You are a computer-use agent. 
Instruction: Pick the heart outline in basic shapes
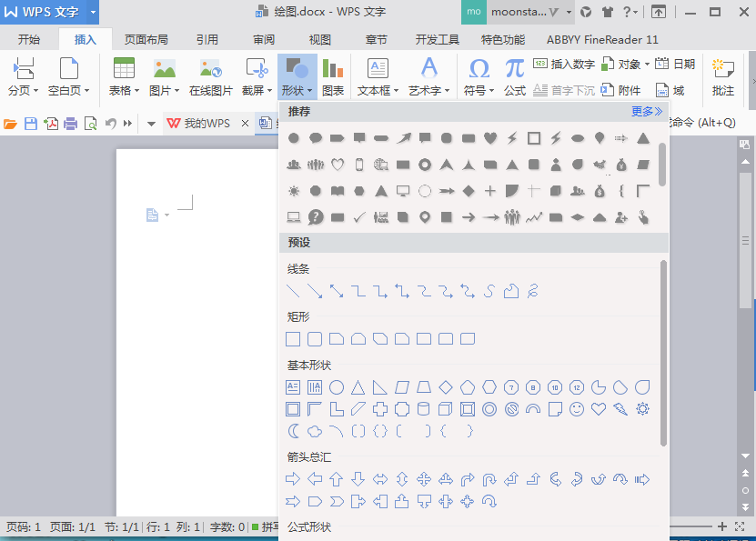tap(599, 409)
